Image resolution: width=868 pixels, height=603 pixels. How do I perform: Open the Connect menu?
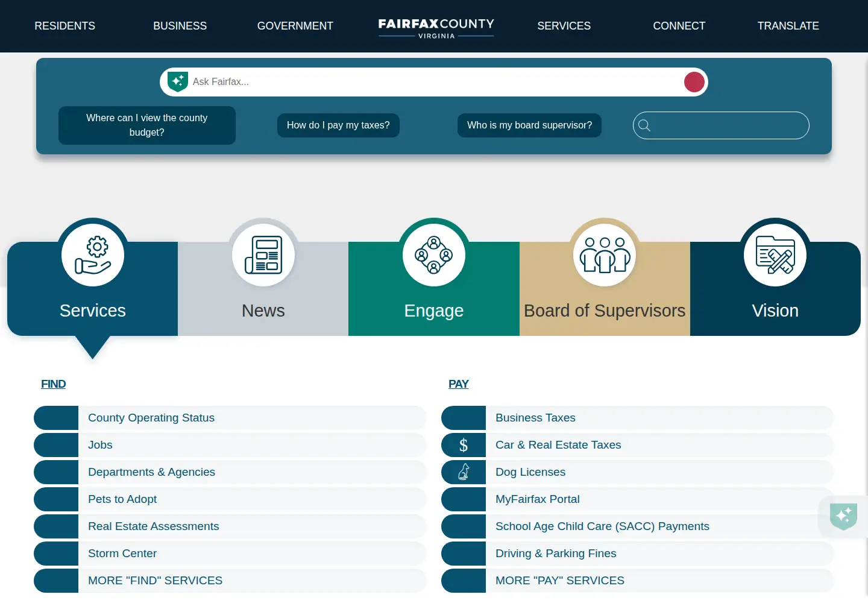pos(679,26)
